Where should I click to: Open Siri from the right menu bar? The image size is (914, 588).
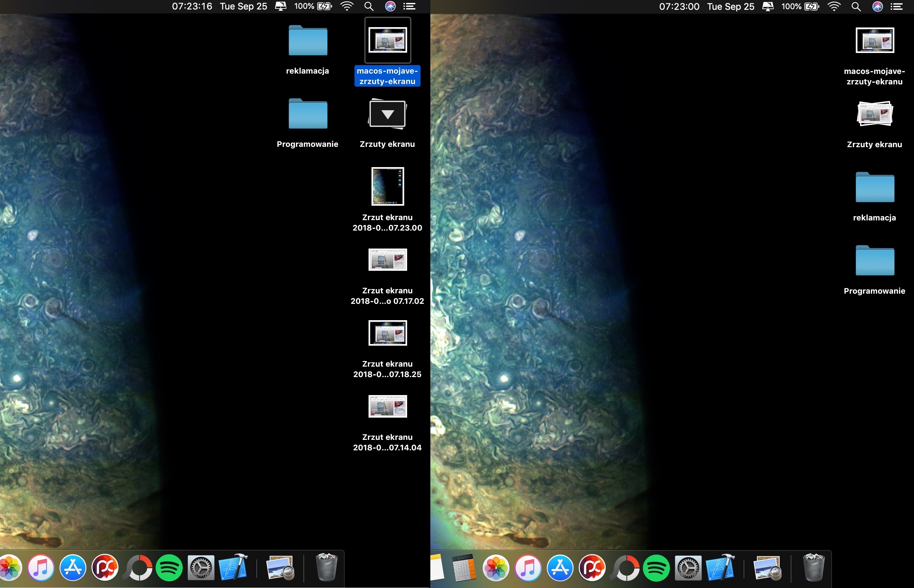pyautogui.click(x=877, y=7)
